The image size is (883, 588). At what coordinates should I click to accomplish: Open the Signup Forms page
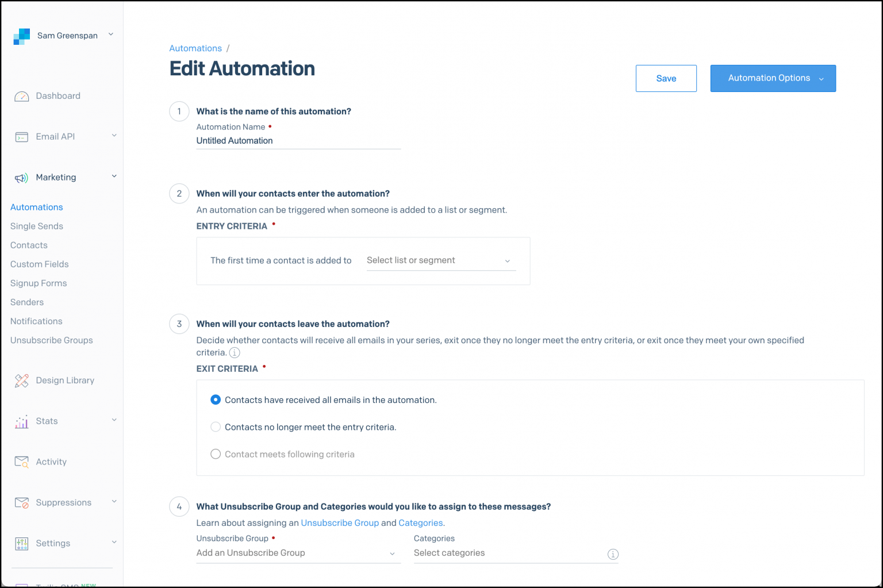[38, 283]
